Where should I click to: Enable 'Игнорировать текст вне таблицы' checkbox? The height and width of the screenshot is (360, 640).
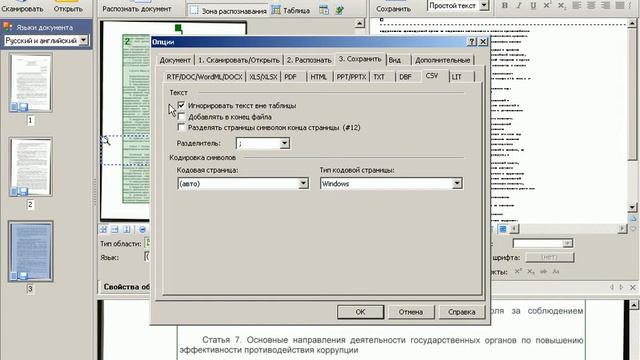coord(181,105)
